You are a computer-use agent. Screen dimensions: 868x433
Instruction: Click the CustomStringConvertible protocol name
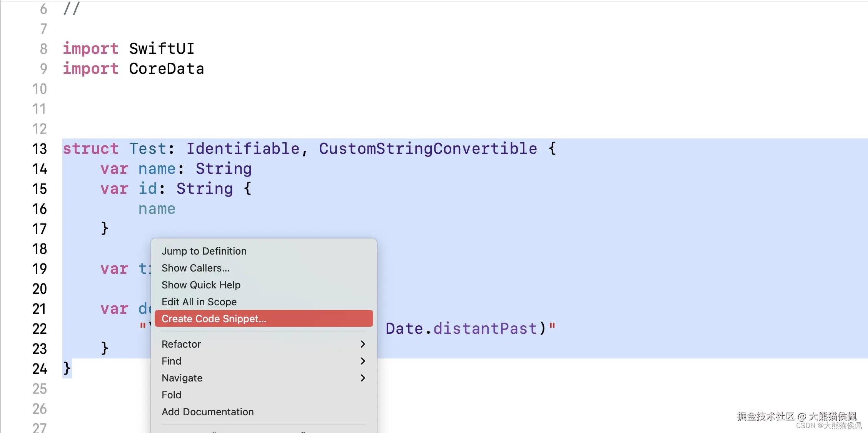click(428, 149)
